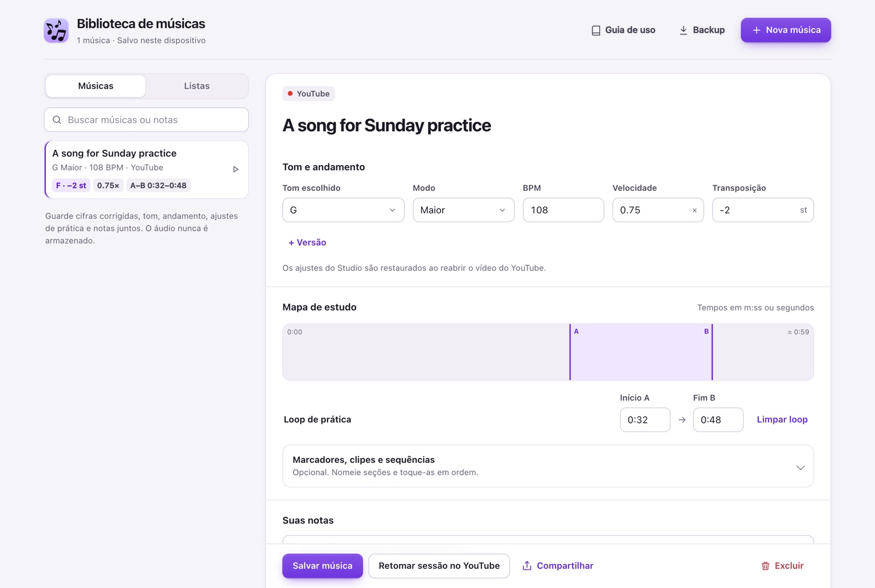Create a new song with Nova música

coord(786,30)
